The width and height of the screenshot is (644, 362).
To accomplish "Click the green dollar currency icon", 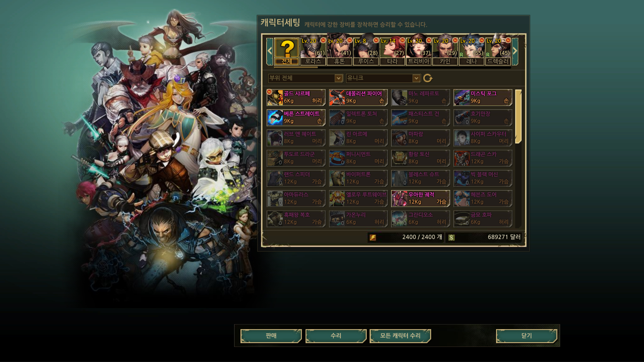I will [x=451, y=237].
